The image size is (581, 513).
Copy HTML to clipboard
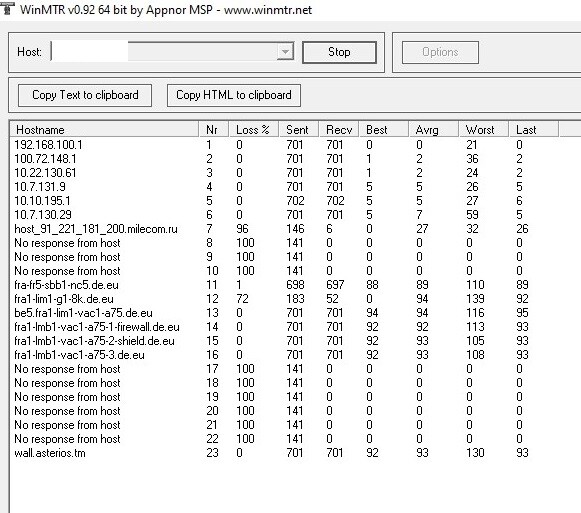click(x=234, y=95)
